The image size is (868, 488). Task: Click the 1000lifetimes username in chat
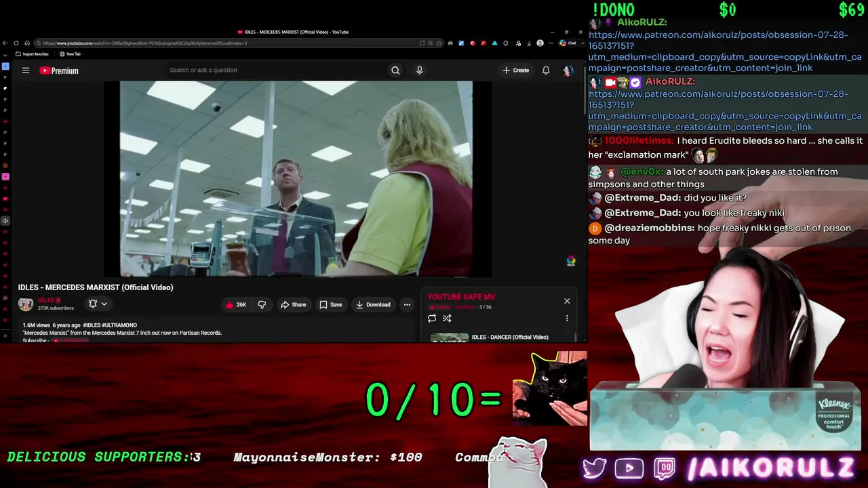(x=639, y=141)
